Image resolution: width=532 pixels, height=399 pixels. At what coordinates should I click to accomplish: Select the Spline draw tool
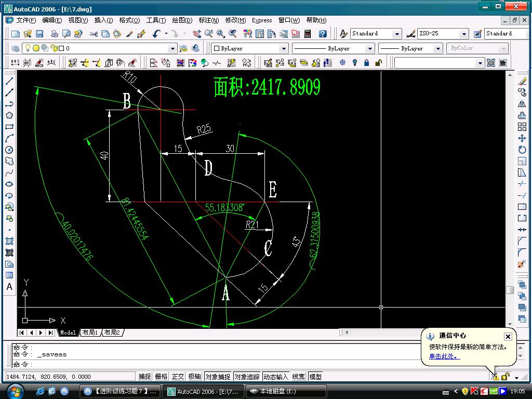coord(9,172)
